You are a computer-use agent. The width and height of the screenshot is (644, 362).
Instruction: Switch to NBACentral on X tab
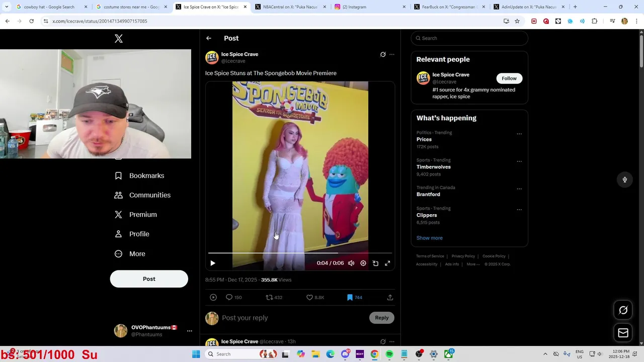point(291,7)
